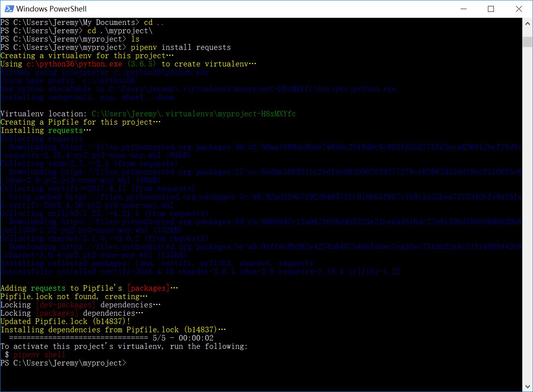
Task: Maximize the Windows PowerShell window
Action: pos(491,9)
